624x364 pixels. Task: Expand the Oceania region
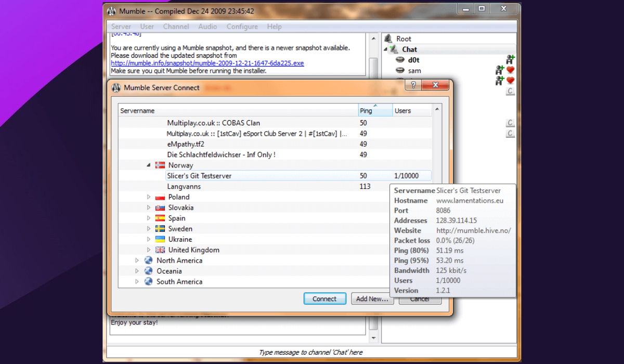click(137, 271)
